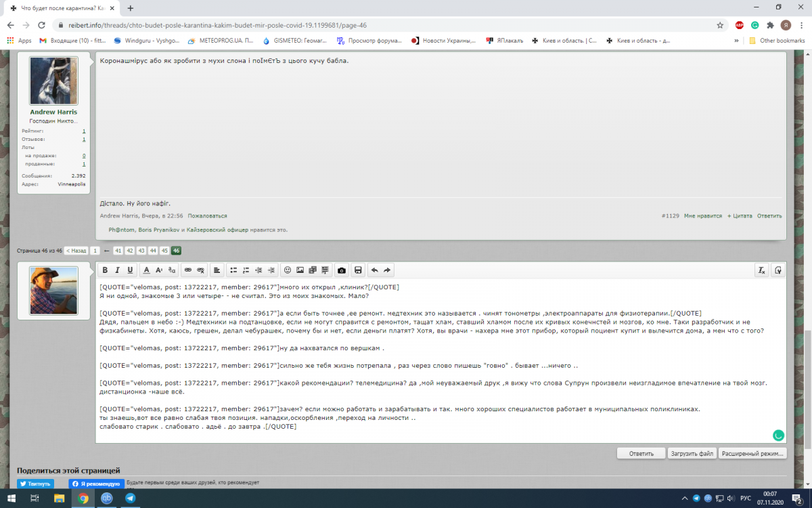Click Мне нравится on post #1129
The image size is (812, 508).
click(703, 215)
